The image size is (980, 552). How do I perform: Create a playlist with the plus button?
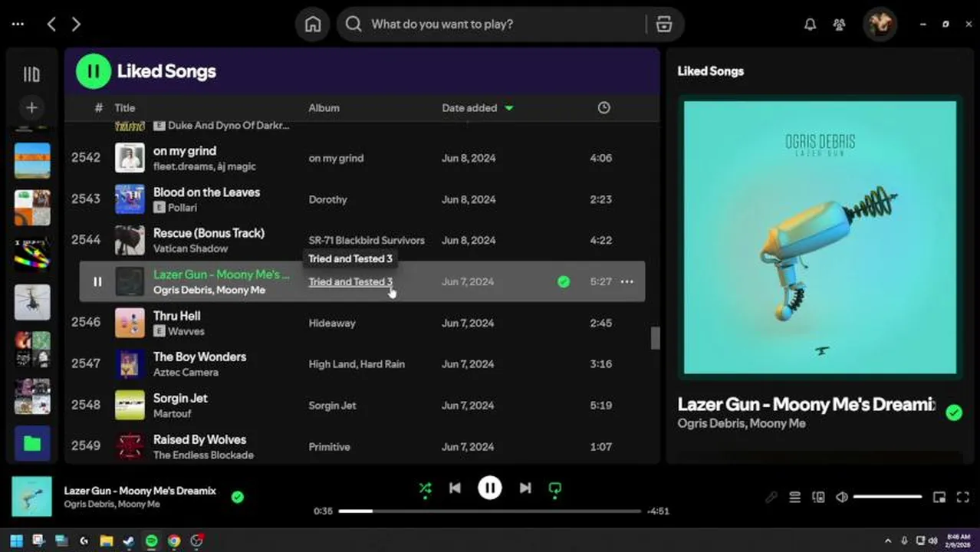tap(31, 108)
